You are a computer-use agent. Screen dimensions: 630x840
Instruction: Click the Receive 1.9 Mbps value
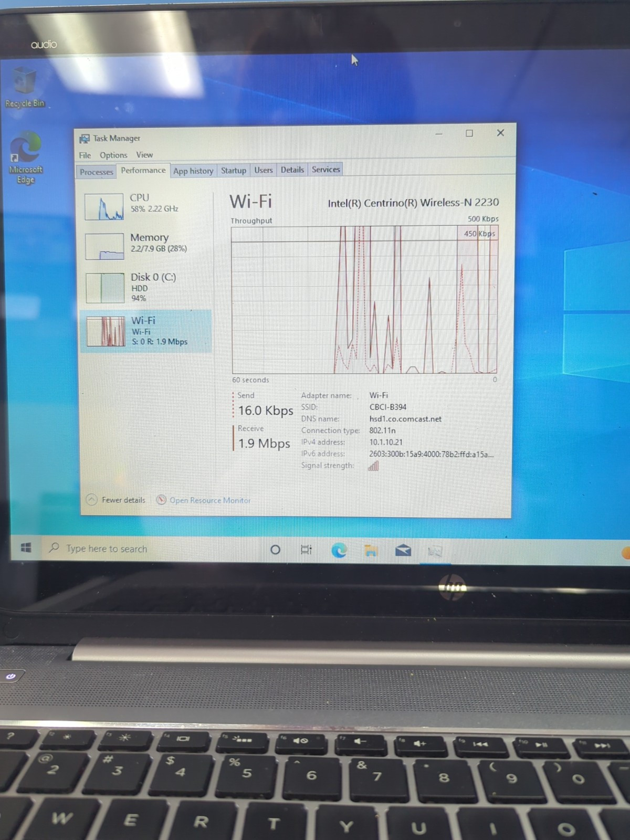tap(264, 444)
